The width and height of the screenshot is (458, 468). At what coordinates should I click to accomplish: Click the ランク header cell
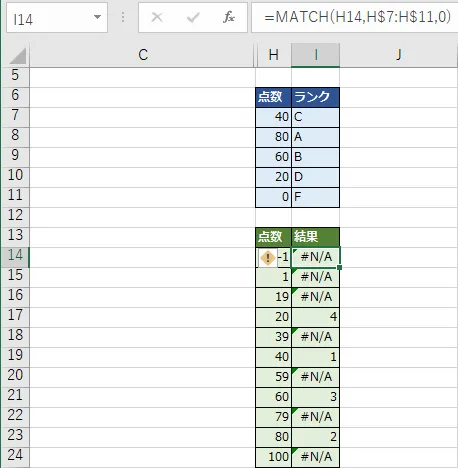[x=316, y=97]
